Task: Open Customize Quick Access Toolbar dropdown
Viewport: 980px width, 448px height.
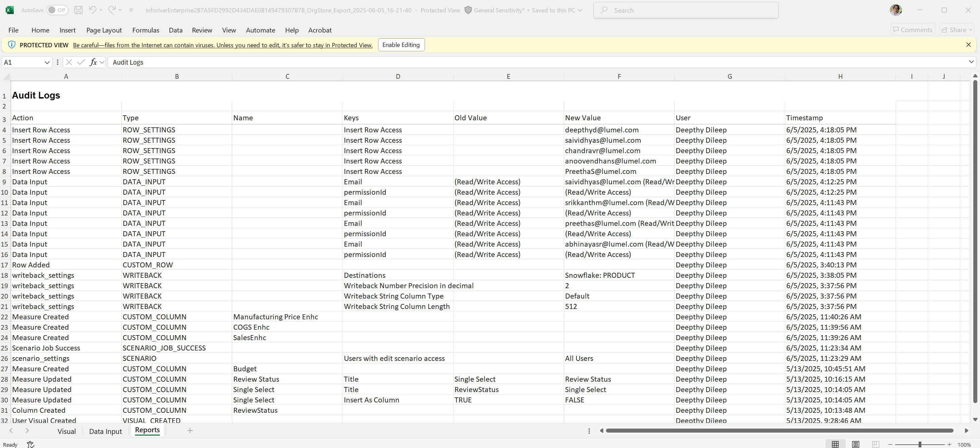Action: tap(131, 10)
